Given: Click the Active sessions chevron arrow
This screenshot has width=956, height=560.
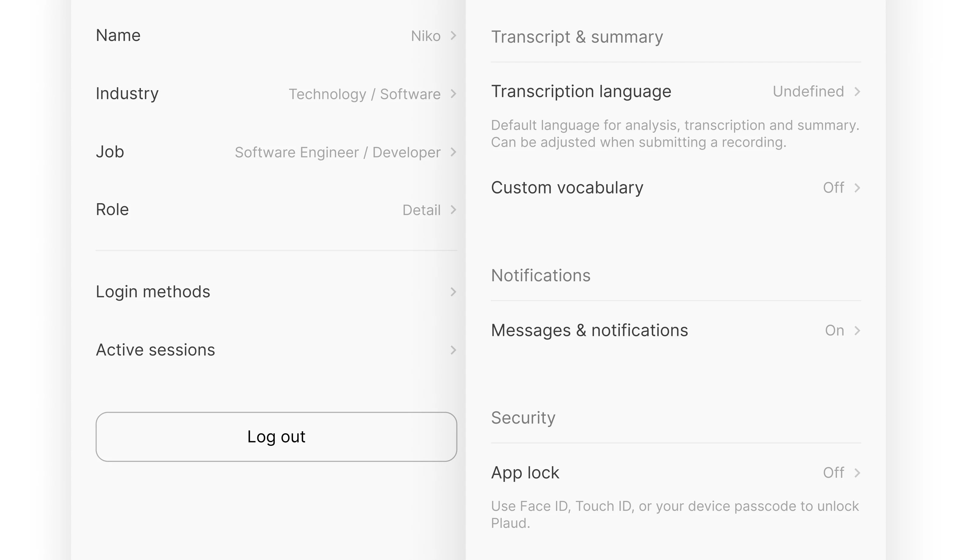Looking at the screenshot, I should (x=453, y=350).
